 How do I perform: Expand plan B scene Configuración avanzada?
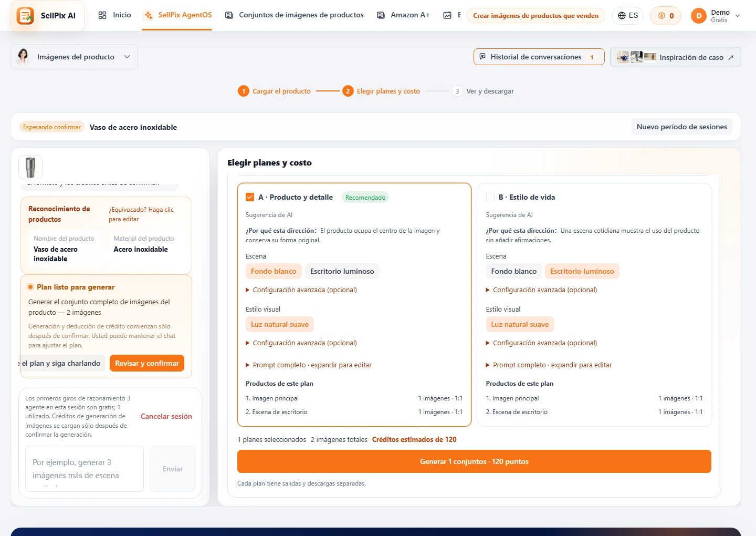pyautogui.click(x=541, y=290)
